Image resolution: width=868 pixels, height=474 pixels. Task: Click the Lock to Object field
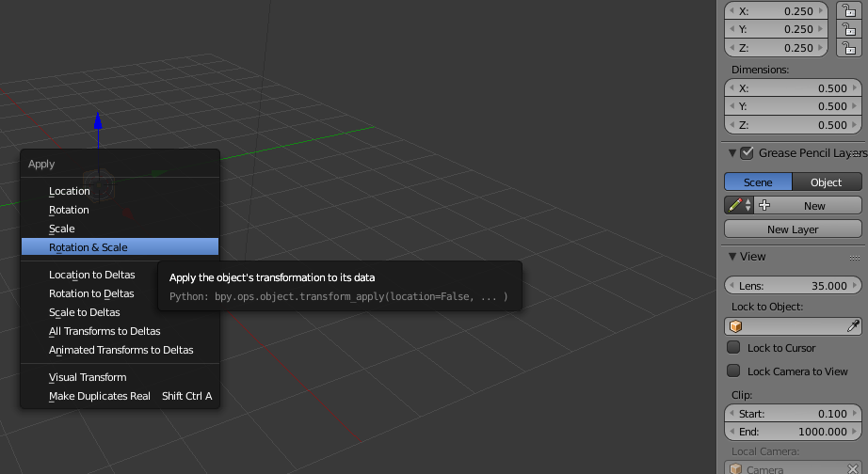793,326
